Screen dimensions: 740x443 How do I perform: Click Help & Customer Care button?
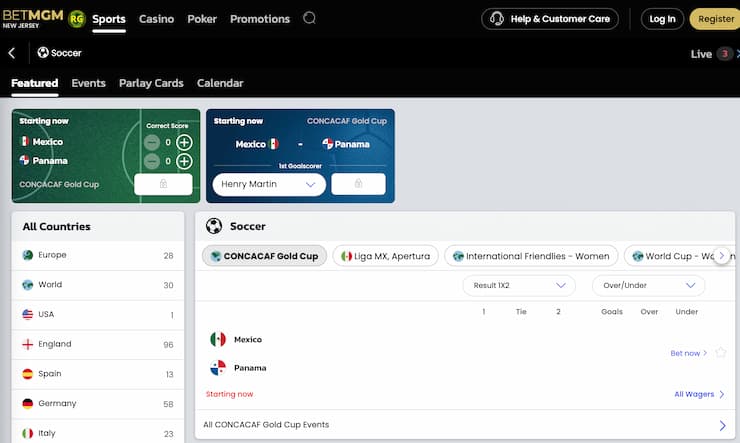[x=550, y=19]
